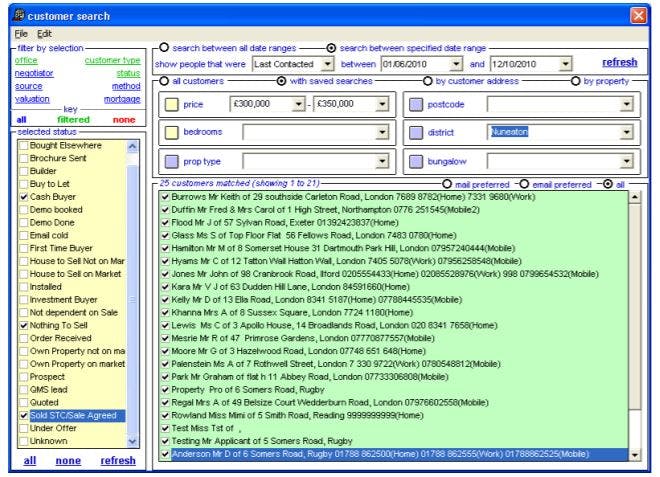This screenshot has width=660, height=477.
Task: Tick the First Time Buyer checkbox
Action: (24, 248)
